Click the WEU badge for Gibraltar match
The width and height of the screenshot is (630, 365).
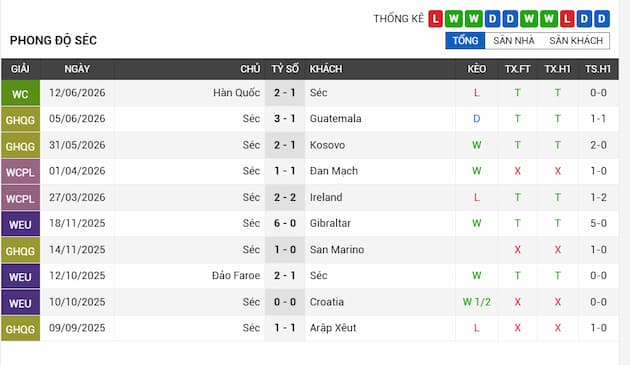(x=20, y=224)
